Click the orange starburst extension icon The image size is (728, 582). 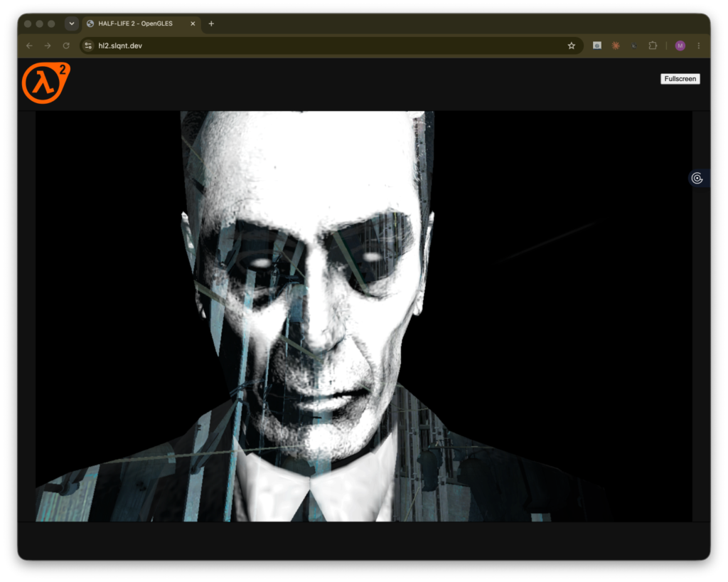point(616,46)
